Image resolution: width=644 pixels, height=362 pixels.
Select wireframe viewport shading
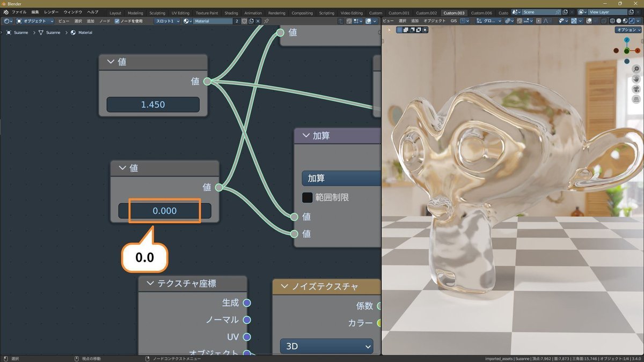point(612,21)
